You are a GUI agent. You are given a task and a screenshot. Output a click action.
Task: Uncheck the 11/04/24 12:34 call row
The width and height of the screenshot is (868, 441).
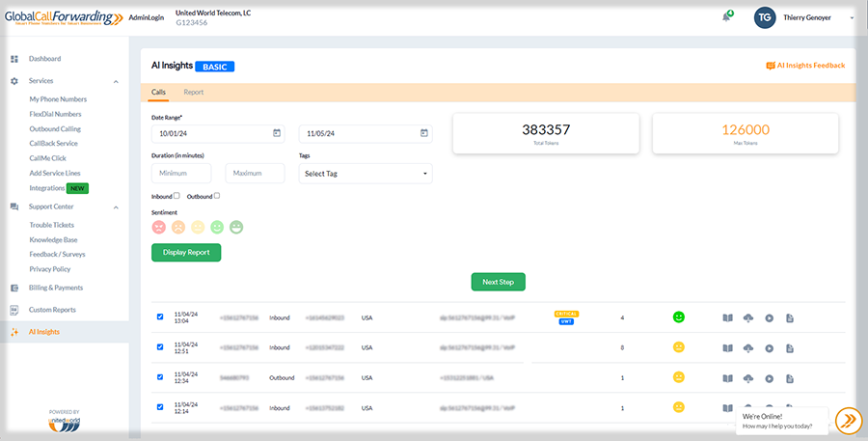[160, 376]
